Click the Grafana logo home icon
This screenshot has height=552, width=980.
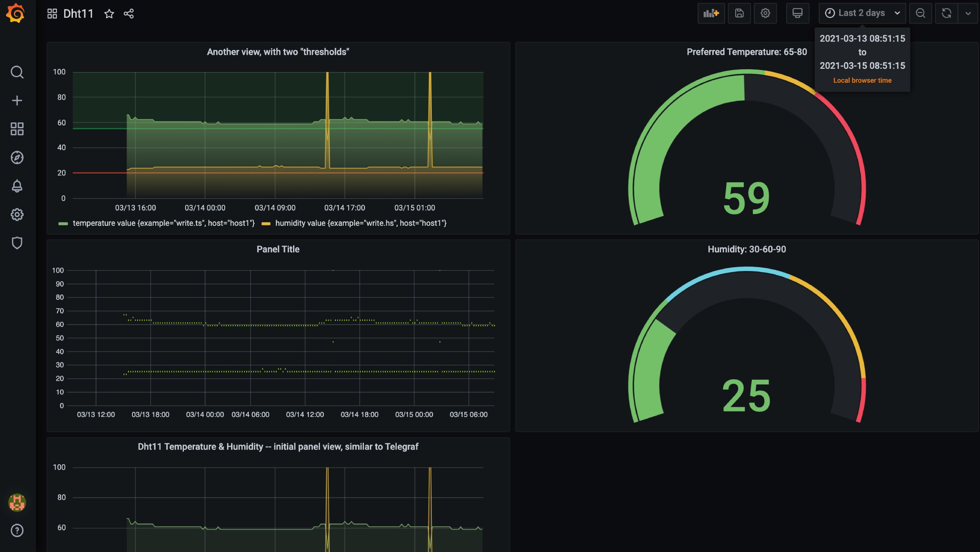pyautogui.click(x=16, y=13)
